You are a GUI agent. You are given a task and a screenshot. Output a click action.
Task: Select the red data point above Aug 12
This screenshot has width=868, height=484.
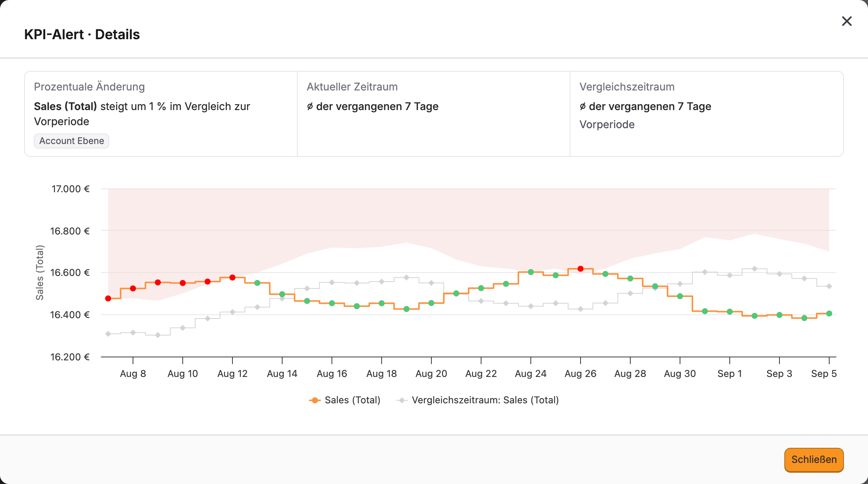click(x=232, y=277)
